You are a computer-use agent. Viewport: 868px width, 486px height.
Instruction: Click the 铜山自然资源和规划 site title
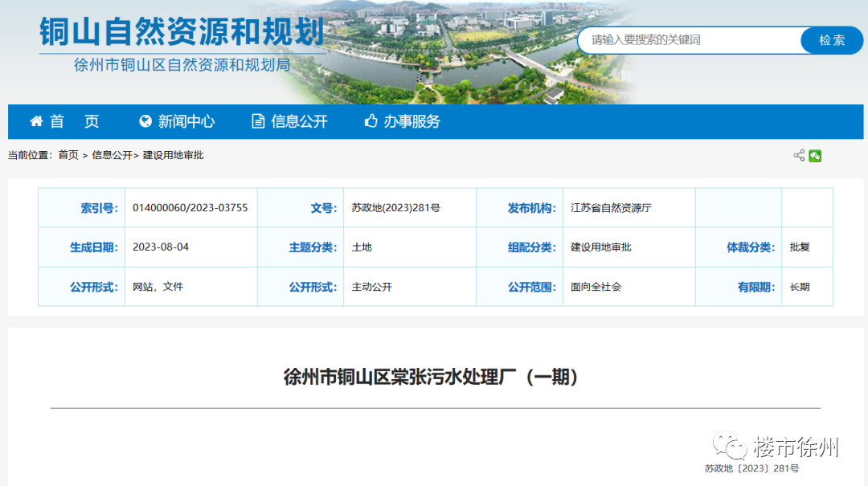(x=182, y=31)
